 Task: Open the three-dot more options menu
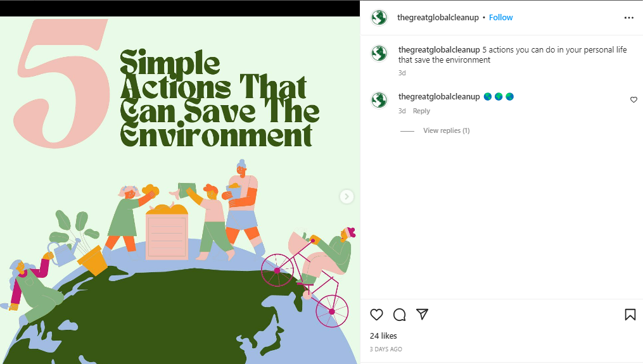[x=628, y=18]
